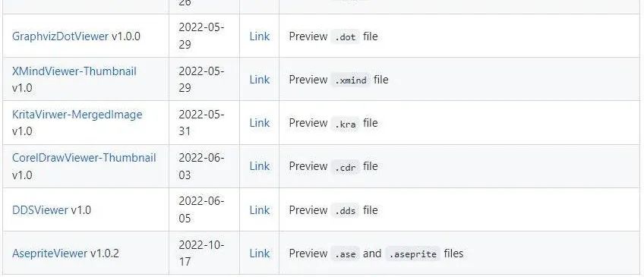Open the XMindViewer-Thumbnail plugin page
The image size is (644, 277).
click(x=74, y=71)
